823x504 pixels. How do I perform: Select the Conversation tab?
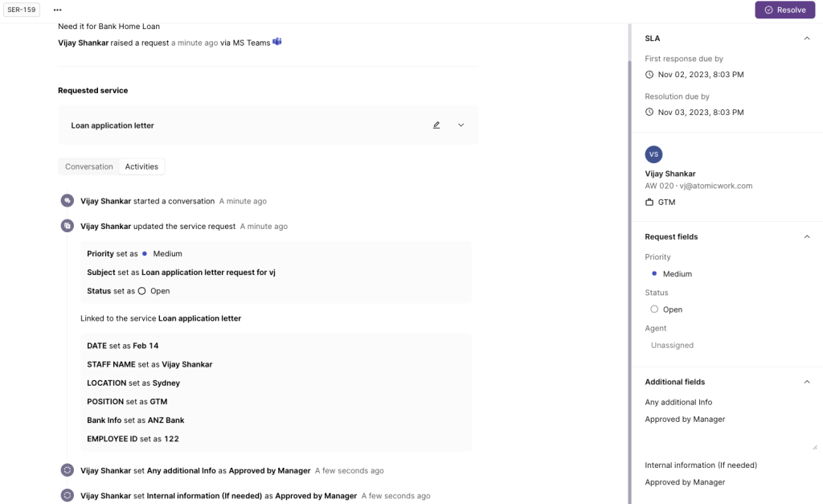[88, 166]
